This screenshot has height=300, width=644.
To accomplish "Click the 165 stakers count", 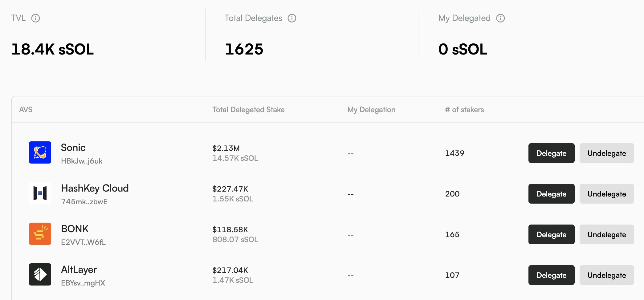I will tap(452, 235).
